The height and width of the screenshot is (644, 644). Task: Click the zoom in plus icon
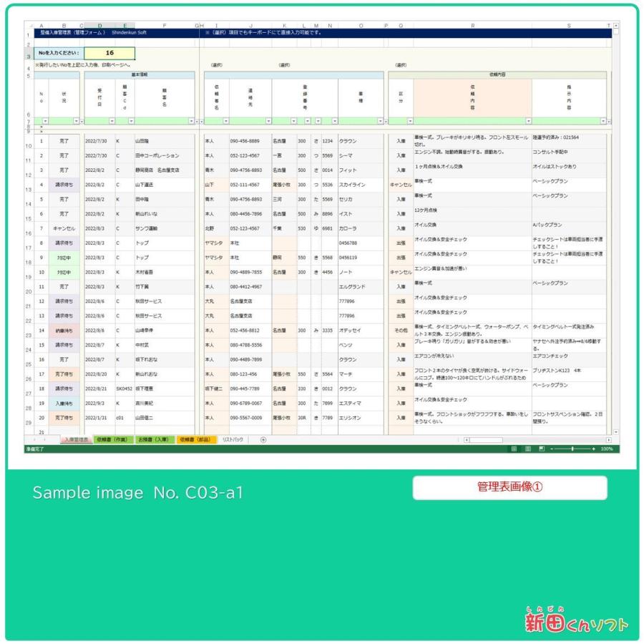pos(594,447)
